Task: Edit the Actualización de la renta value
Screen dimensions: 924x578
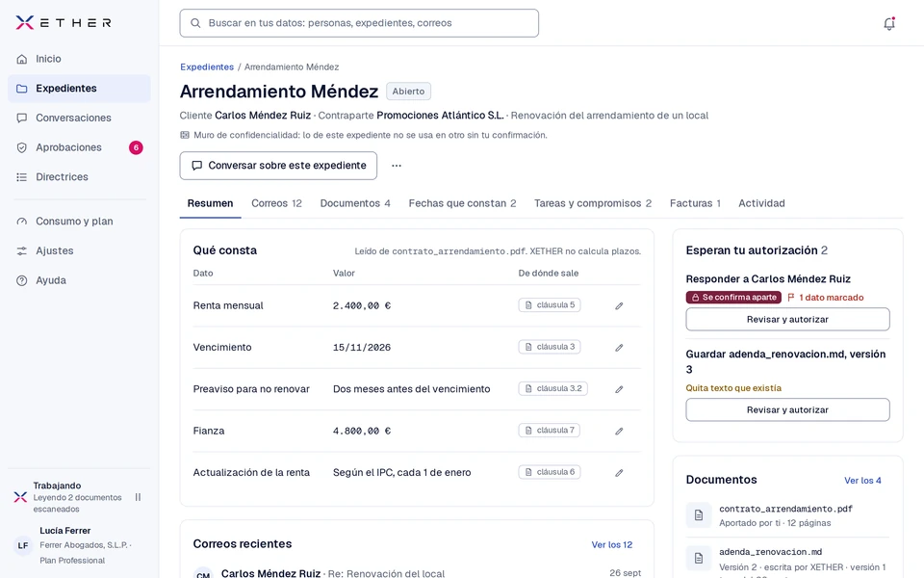Action: 619,473
